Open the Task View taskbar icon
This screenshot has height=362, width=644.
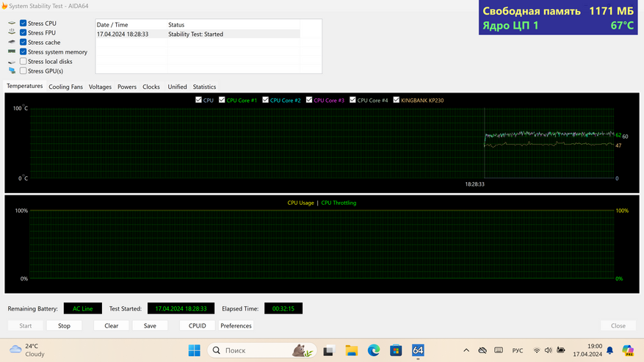pos(329,350)
